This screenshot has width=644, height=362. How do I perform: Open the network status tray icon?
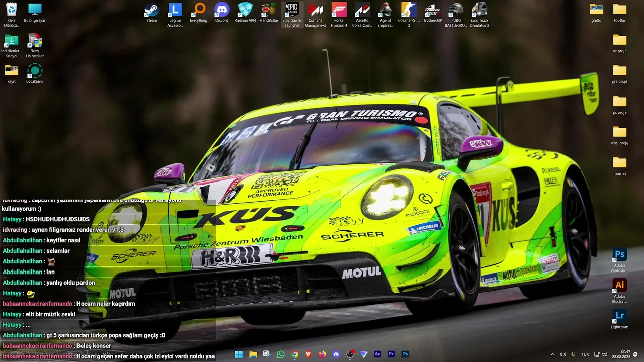tap(597, 354)
